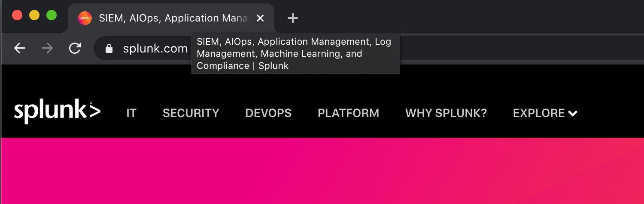Click splunk.com in the address bar
The image size is (644, 204).
click(x=155, y=49)
